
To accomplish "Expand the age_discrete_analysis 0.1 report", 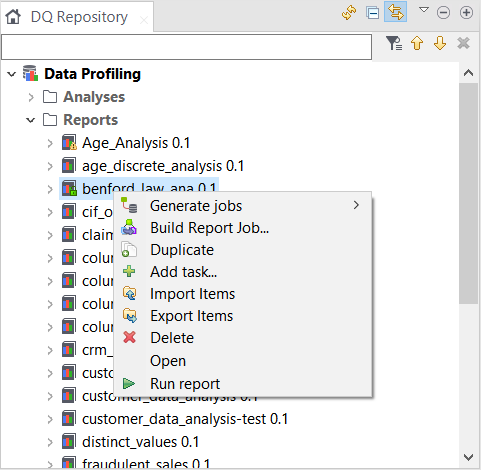I will 50,166.
